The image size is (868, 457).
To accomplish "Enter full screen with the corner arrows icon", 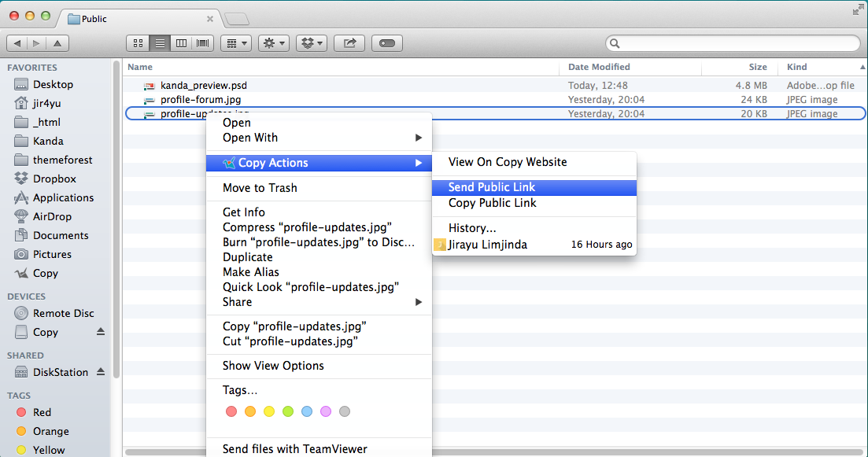I will pos(858,9).
